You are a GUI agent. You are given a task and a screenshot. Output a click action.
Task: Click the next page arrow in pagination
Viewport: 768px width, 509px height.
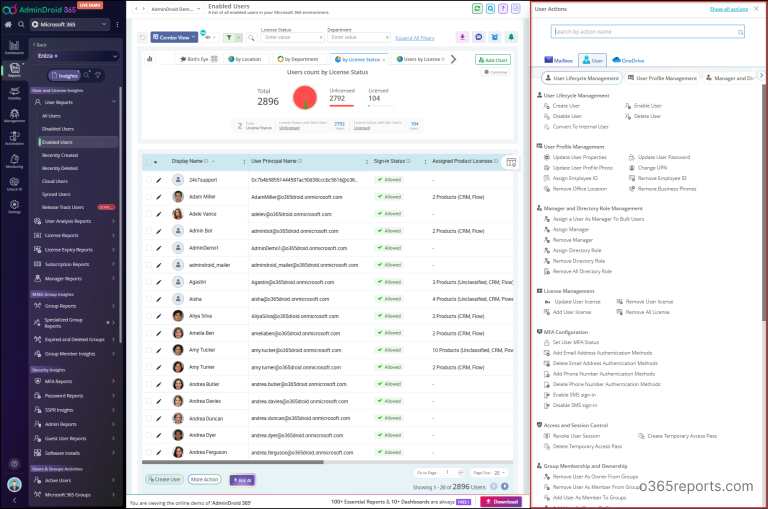pyautogui.click(x=504, y=486)
